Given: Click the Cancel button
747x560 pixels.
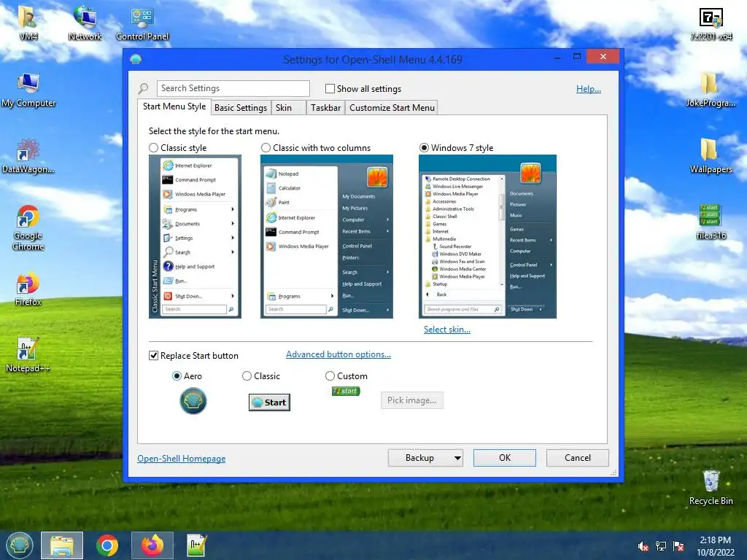Looking at the screenshot, I should (578, 458).
